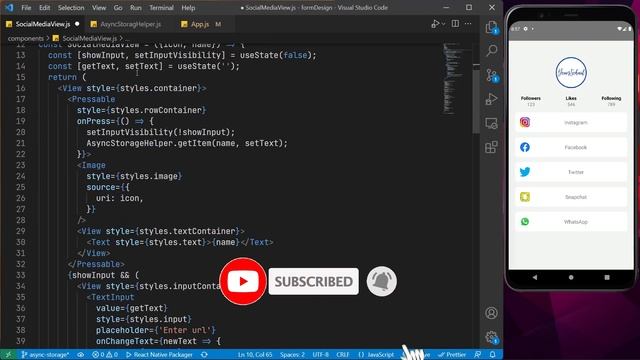Split the editor to the right
Screen dimensions: 640x360
coord(455,24)
